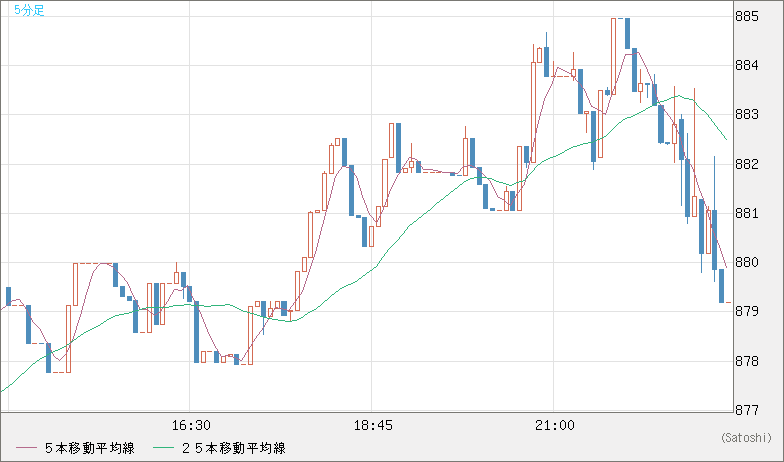Image resolution: width=784 pixels, height=462 pixels.
Task: Click the tall red candle reaching 885
Action: click(x=614, y=56)
